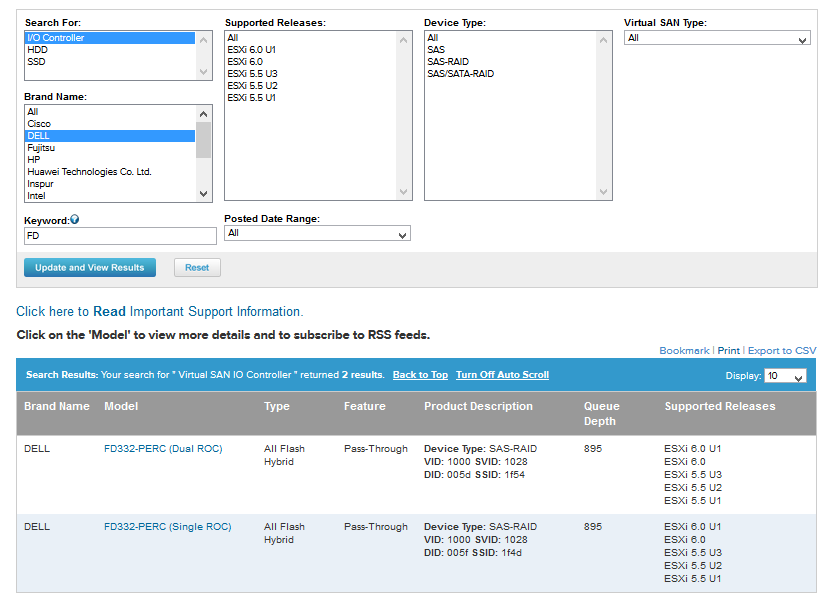The height and width of the screenshot is (603, 834).
Task: Choose Cisco in Brand Name list
Action: (x=110, y=124)
